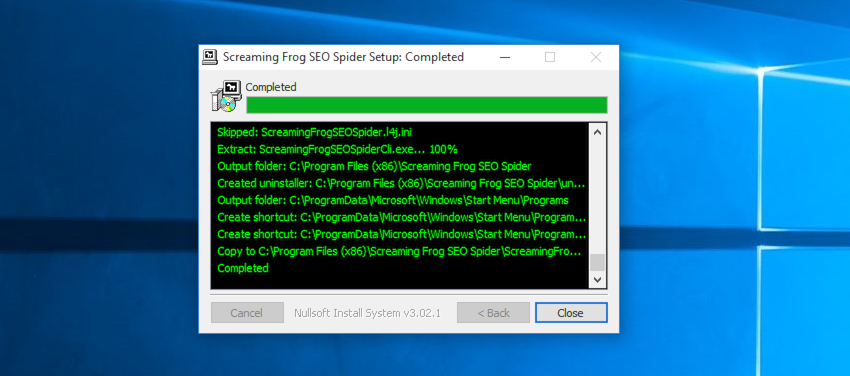Select the Created uninstaller log line
This screenshot has height=376, width=850.
(x=401, y=183)
